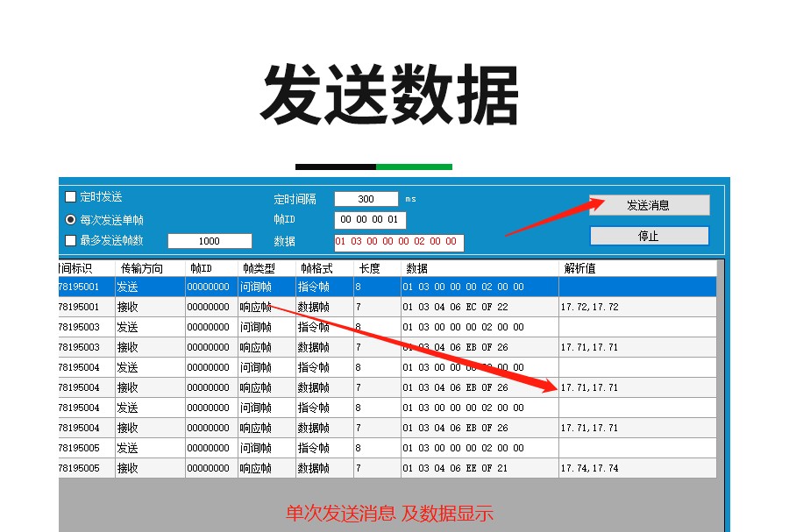Toggle the 最多发送帧数 checkbox
The image size is (789, 532).
[x=71, y=241]
